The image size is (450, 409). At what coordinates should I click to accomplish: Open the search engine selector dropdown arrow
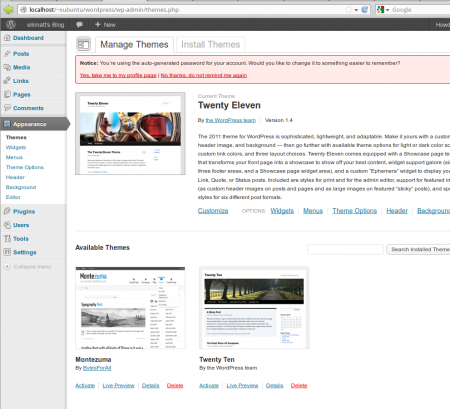[x=387, y=10]
